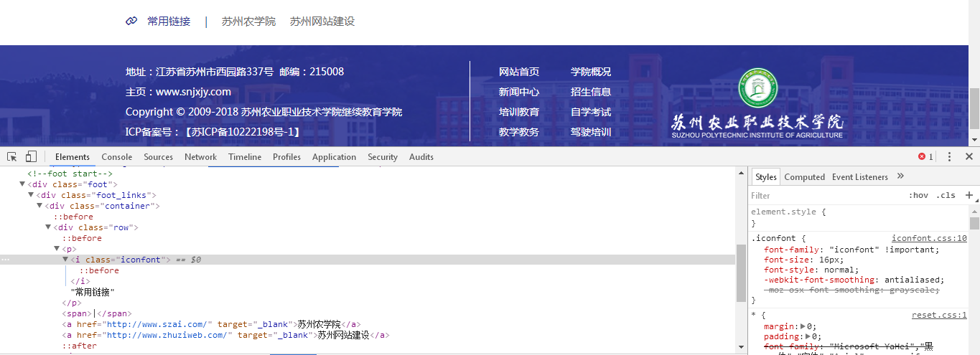Expand the padding property triangle
The width and height of the screenshot is (980, 355).
pos(808,336)
